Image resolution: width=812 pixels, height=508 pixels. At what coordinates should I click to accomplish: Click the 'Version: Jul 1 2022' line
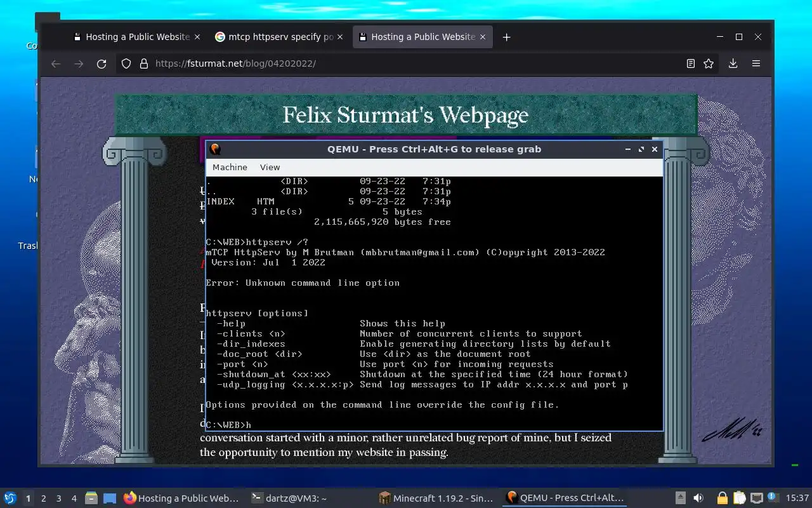[x=268, y=263]
